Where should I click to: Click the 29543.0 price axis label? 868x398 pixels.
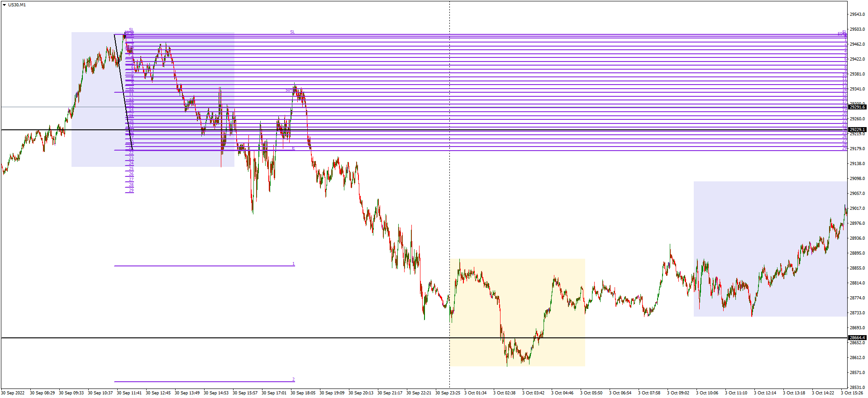coord(857,14)
